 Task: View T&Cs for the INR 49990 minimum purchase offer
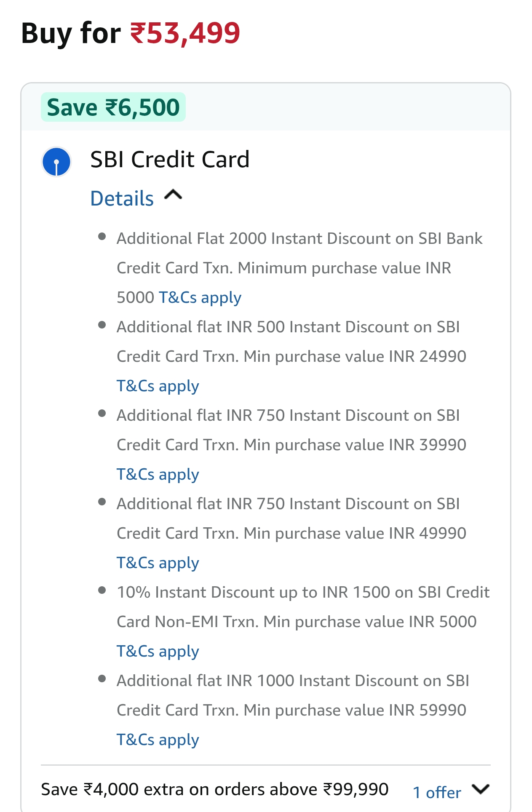click(x=158, y=563)
